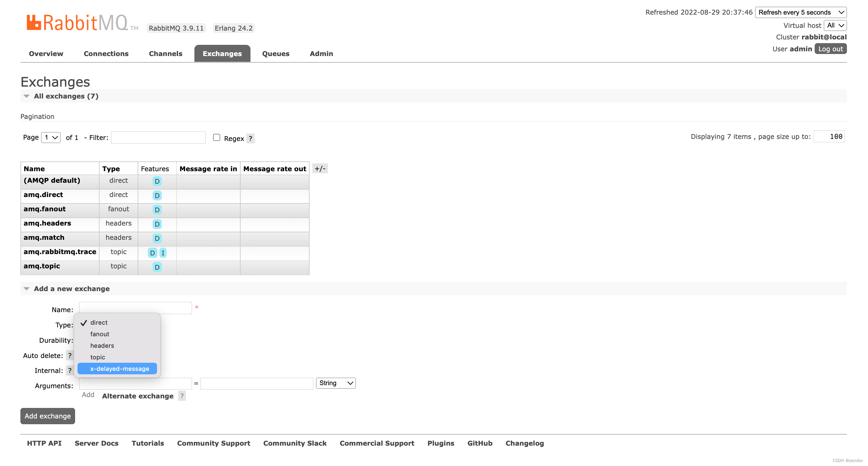Click the RabbitMQ logo

(x=82, y=23)
